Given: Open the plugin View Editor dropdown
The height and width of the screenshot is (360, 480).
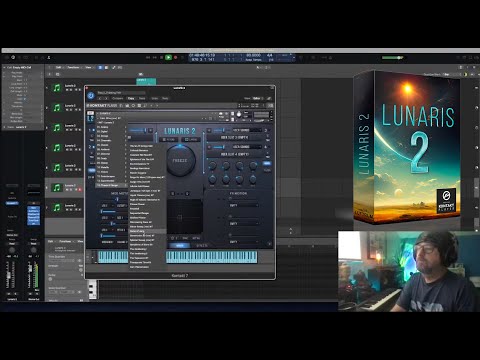Looking at the screenshot, I should pos(257,98).
